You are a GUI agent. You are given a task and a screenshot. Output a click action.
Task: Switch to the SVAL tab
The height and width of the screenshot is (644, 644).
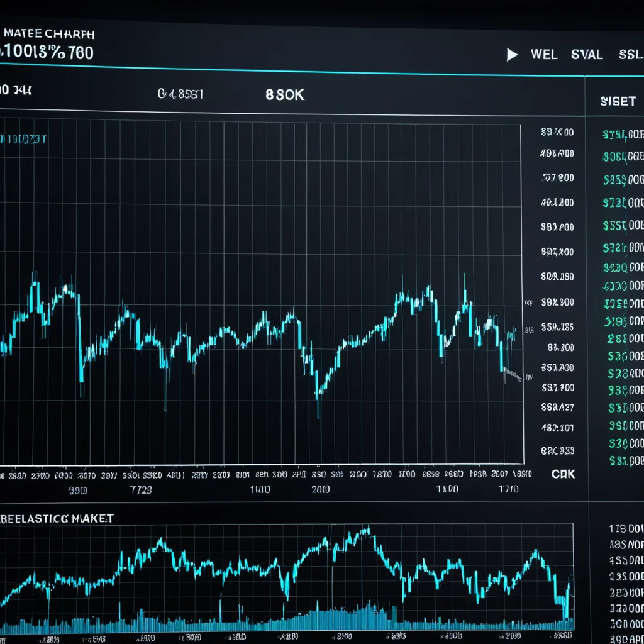[587, 55]
